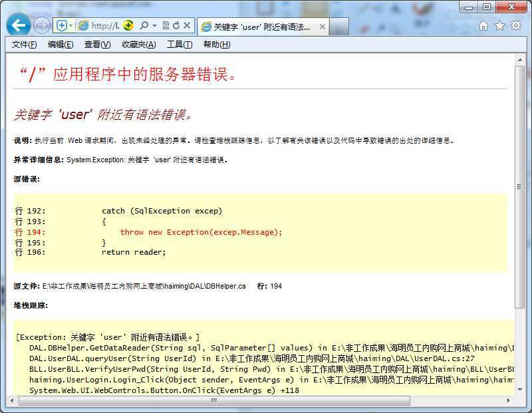Screen dimensions: 532x413
Task: Click the 说明: description line
Action: 233,140
